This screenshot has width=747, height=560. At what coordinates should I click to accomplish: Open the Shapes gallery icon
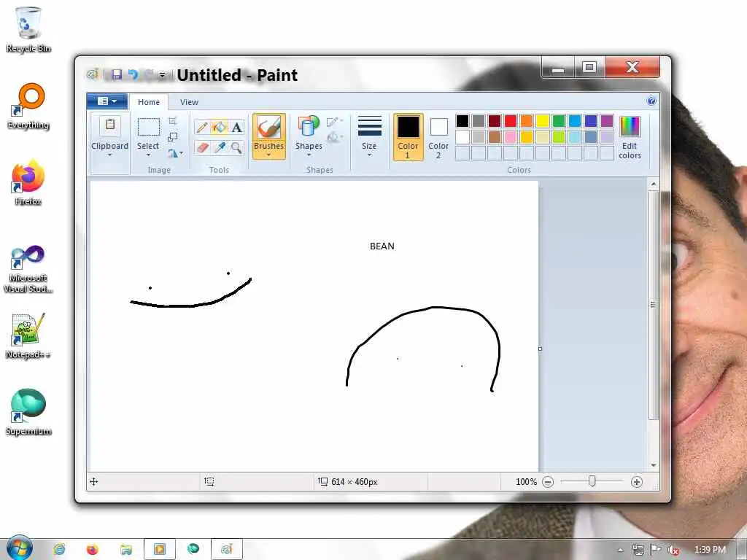tap(309, 127)
